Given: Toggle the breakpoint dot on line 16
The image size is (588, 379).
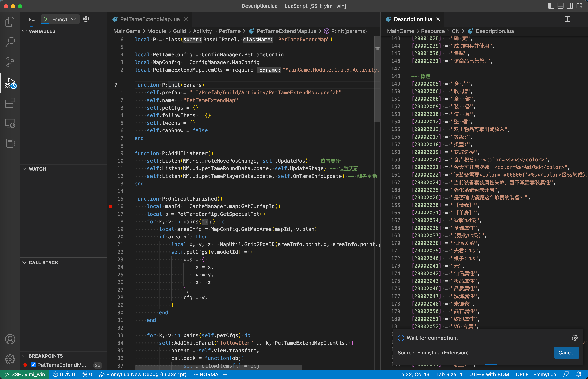Looking at the screenshot, I should coord(111,206).
